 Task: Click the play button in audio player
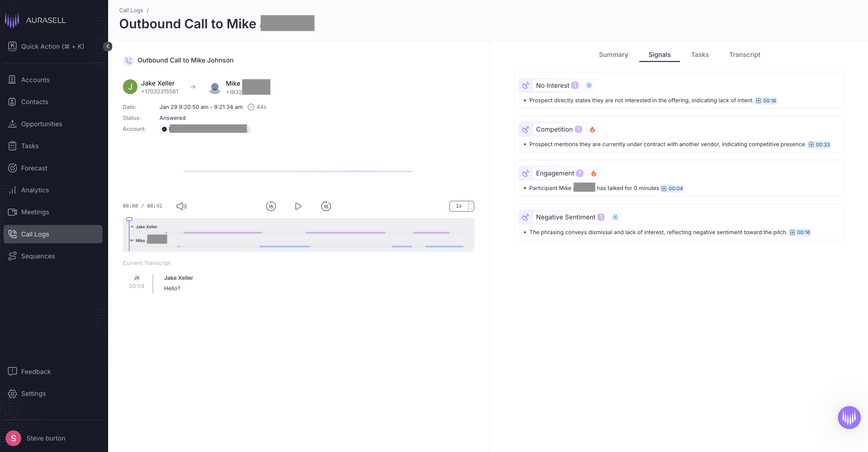298,206
